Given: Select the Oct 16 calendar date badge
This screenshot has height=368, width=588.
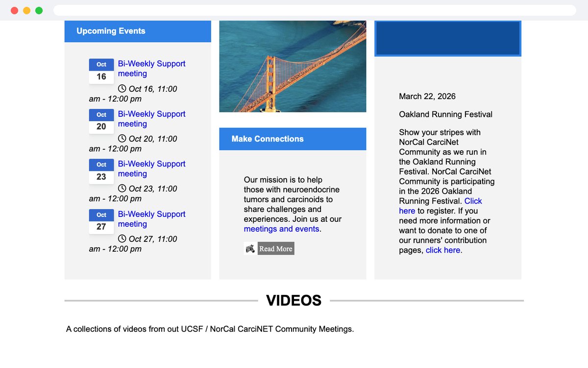Looking at the screenshot, I should [101, 71].
